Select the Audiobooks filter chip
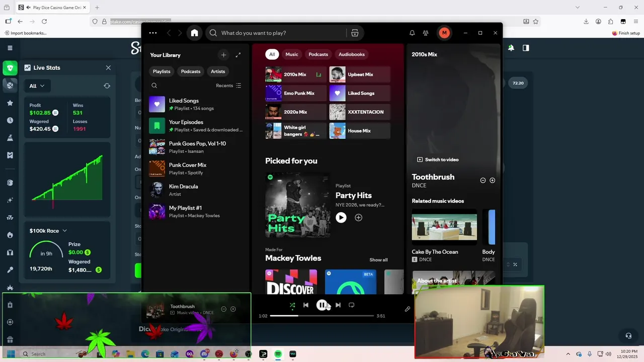Viewport: 644px width, 362px height. tap(352, 54)
